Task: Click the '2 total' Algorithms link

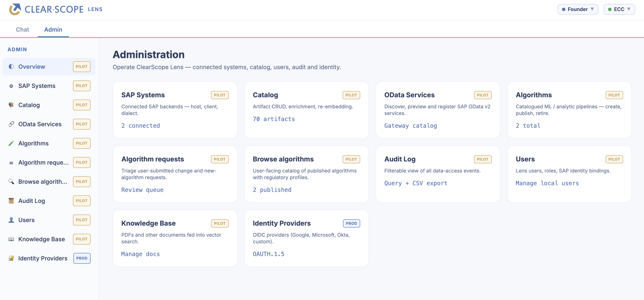Action: point(528,126)
